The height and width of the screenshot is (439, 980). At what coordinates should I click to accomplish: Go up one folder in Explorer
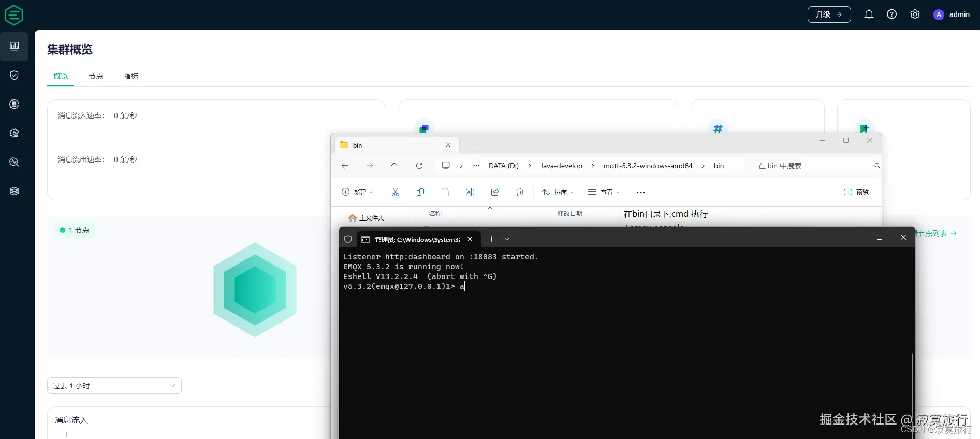pyautogui.click(x=394, y=166)
